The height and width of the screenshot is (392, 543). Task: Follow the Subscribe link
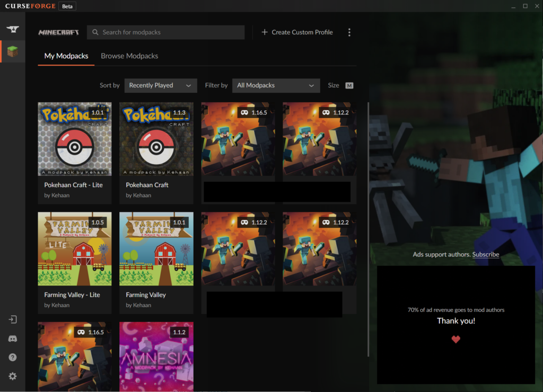click(x=486, y=254)
